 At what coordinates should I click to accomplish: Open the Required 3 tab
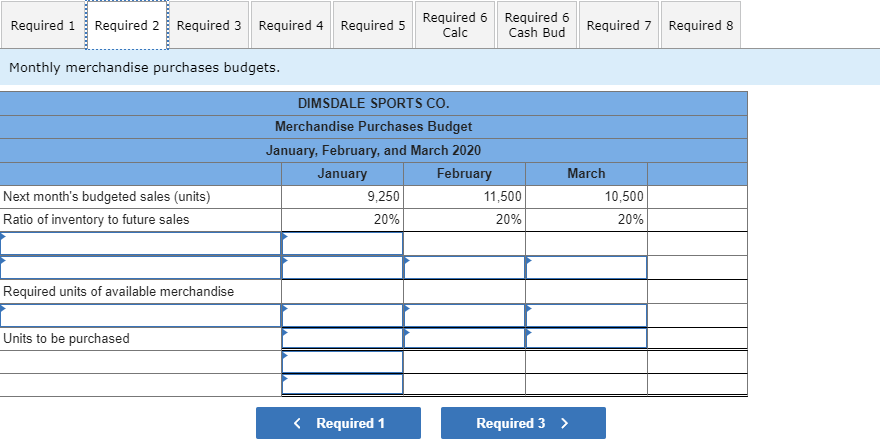pyautogui.click(x=209, y=25)
